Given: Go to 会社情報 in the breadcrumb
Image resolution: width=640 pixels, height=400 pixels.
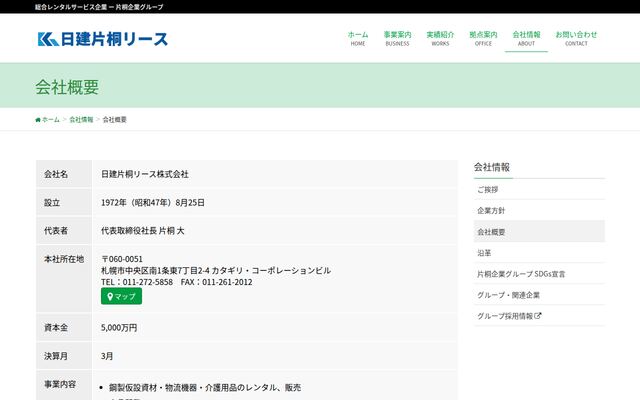Looking at the screenshot, I should click(x=81, y=120).
